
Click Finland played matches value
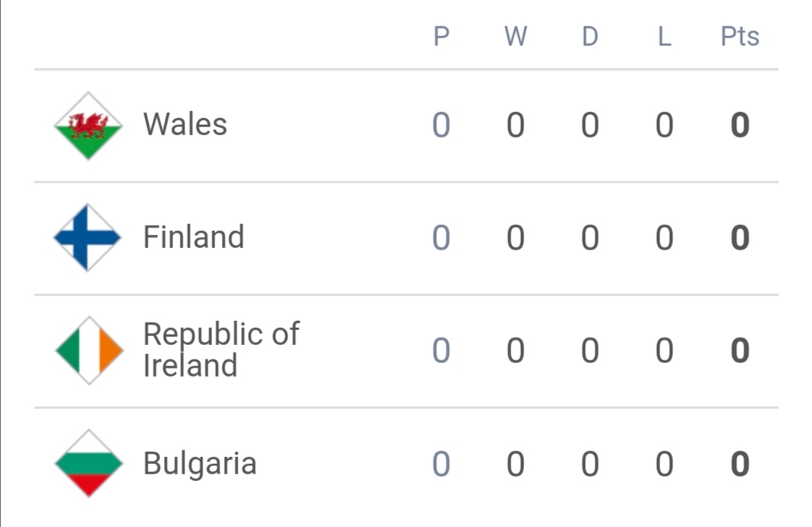point(441,238)
